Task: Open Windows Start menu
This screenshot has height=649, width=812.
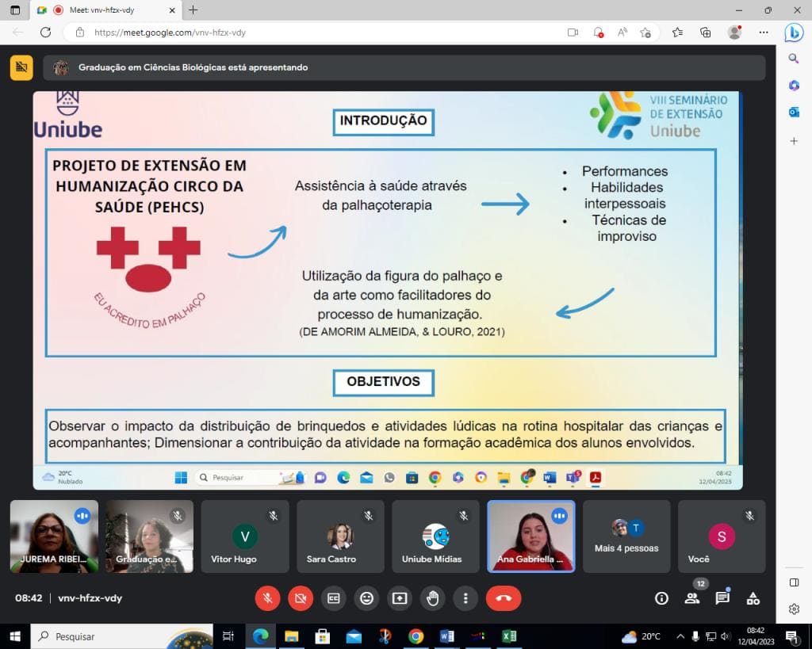Action: (15, 636)
